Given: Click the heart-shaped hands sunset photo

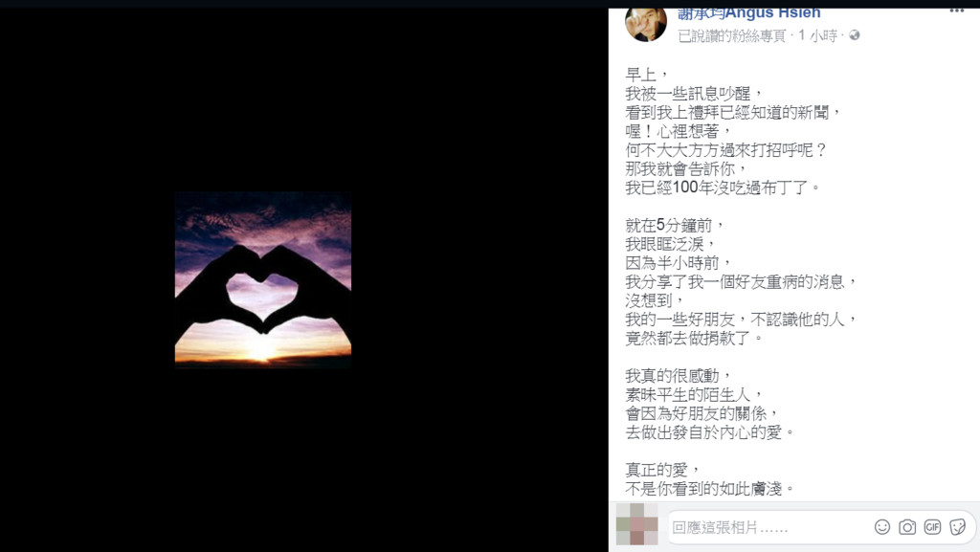Looking at the screenshot, I should (262, 279).
